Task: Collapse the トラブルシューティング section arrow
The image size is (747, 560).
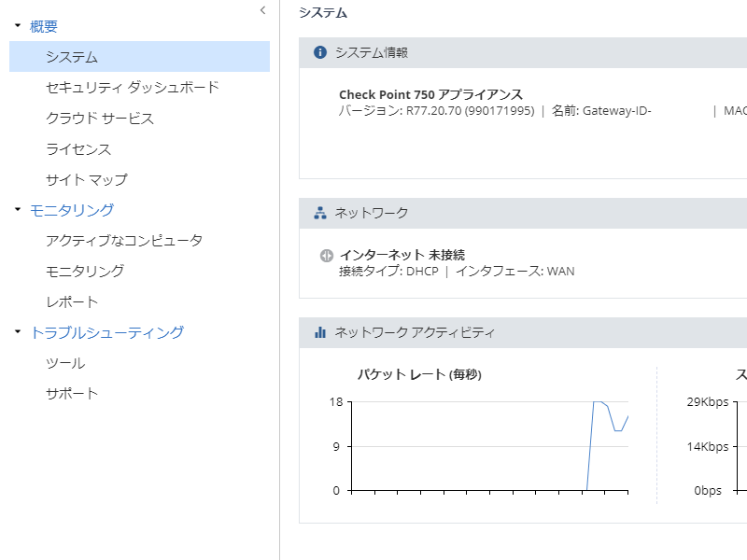Action: point(18,332)
